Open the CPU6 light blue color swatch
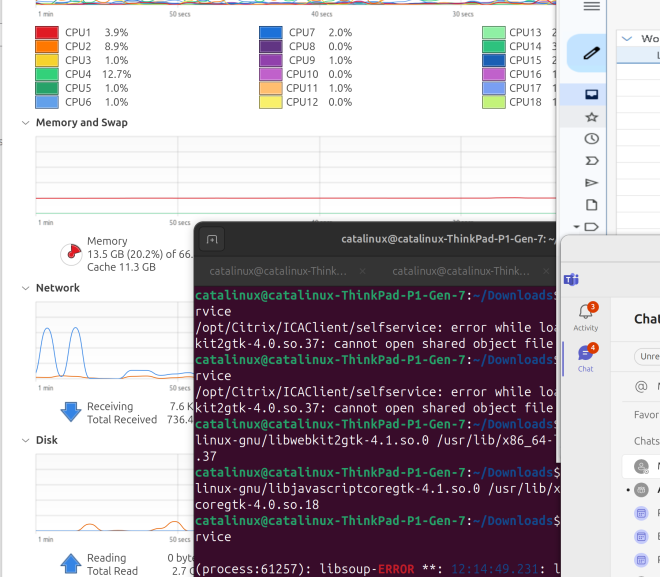Screen dimensions: 660x577 47,102
